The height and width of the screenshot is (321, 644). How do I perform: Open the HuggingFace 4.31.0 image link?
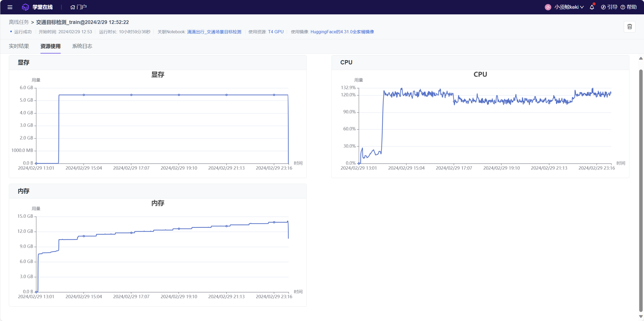click(342, 32)
